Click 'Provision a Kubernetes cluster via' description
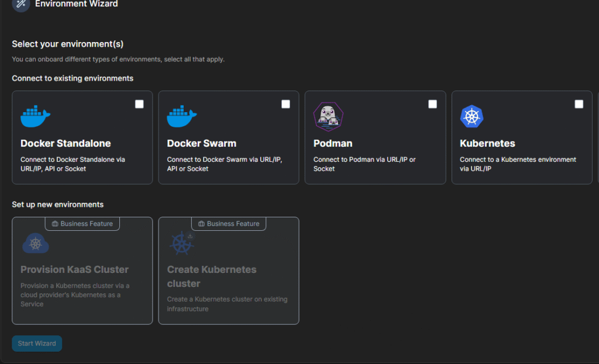Viewport: 599px width, 364px height. pyautogui.click(x=75, y=295)
